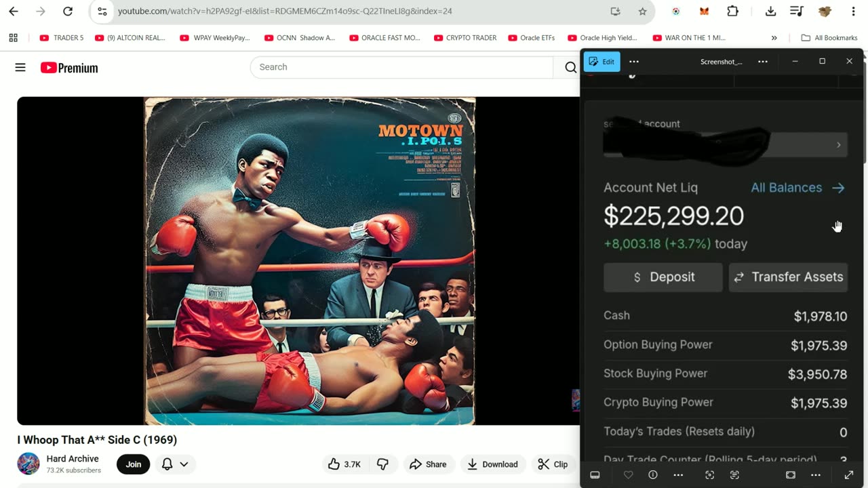Open the media controls music icon

pos(797,12)
